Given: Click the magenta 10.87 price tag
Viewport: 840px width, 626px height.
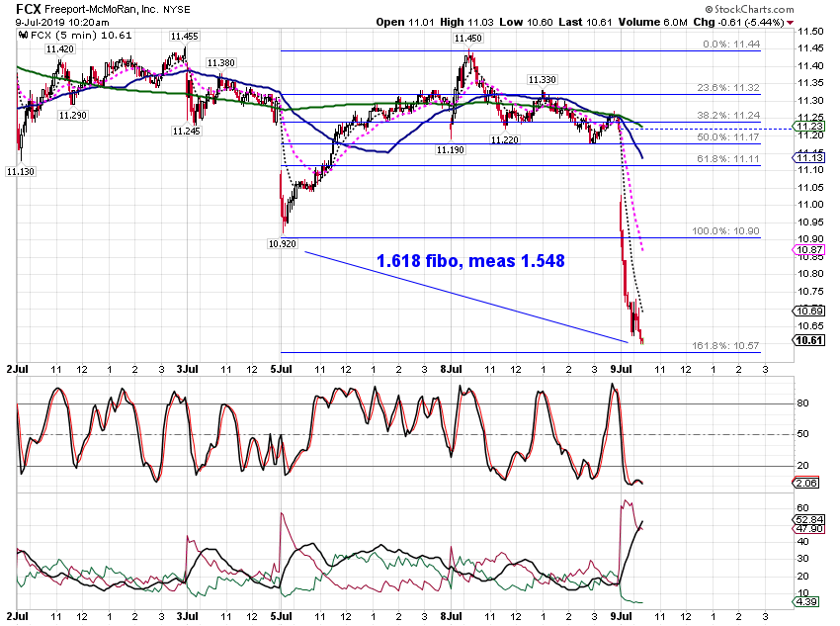Looking at the screenshot, I should [809, 250].
